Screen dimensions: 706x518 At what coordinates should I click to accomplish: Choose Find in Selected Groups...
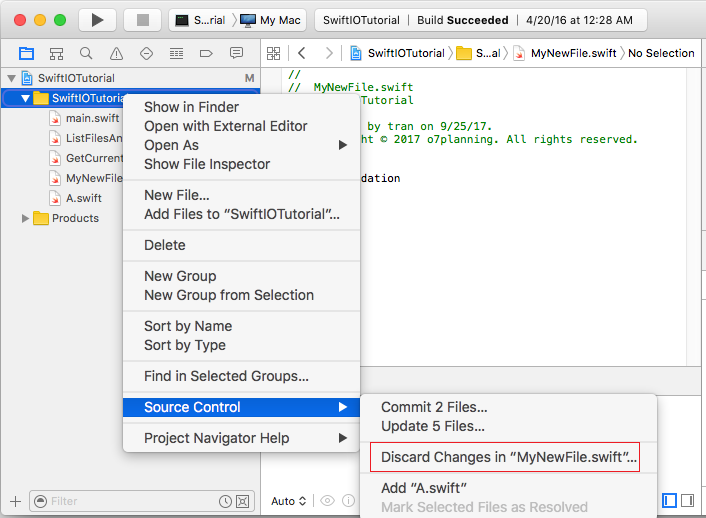tap(241, 376)
